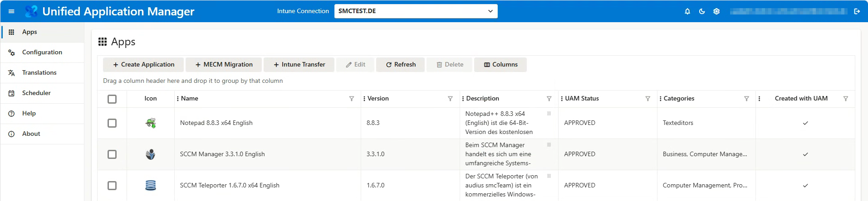Toggle the select-all header checkbox
Viewport: 868px width, 201px height.
(112, 99)
